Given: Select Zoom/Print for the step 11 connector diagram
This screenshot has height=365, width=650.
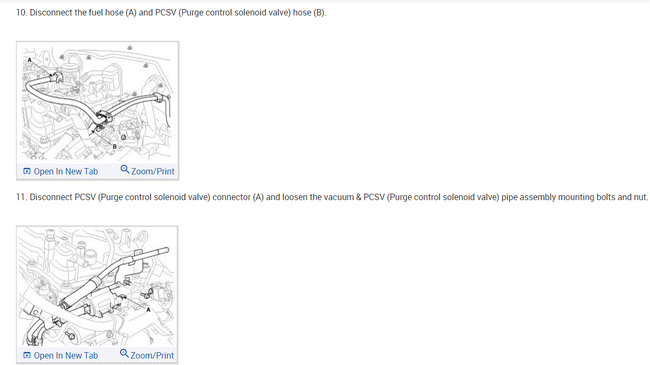Looking at the screenshot, I should pos(147,355).
